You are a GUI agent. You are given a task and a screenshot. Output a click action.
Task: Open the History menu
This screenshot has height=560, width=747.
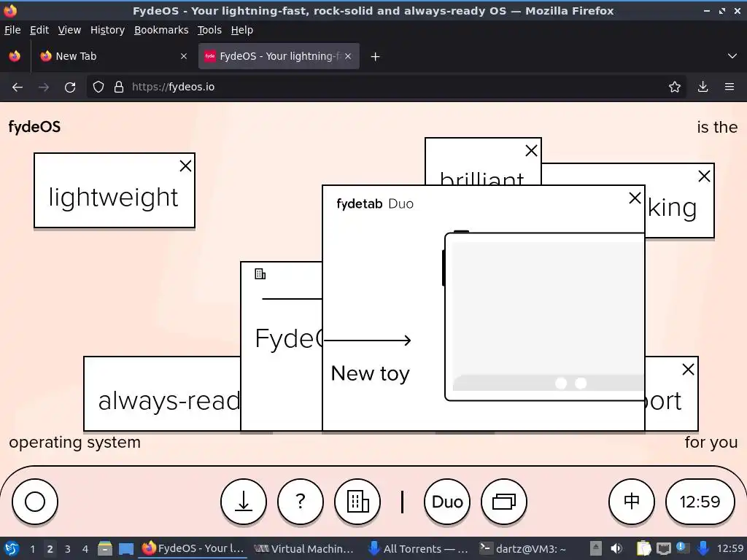[x=107, y=30]
